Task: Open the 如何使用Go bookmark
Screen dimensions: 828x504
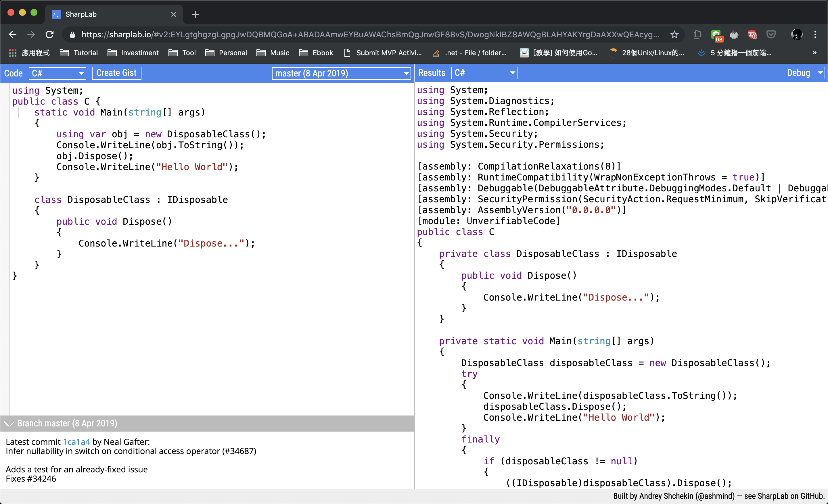Action: (559, 53)
